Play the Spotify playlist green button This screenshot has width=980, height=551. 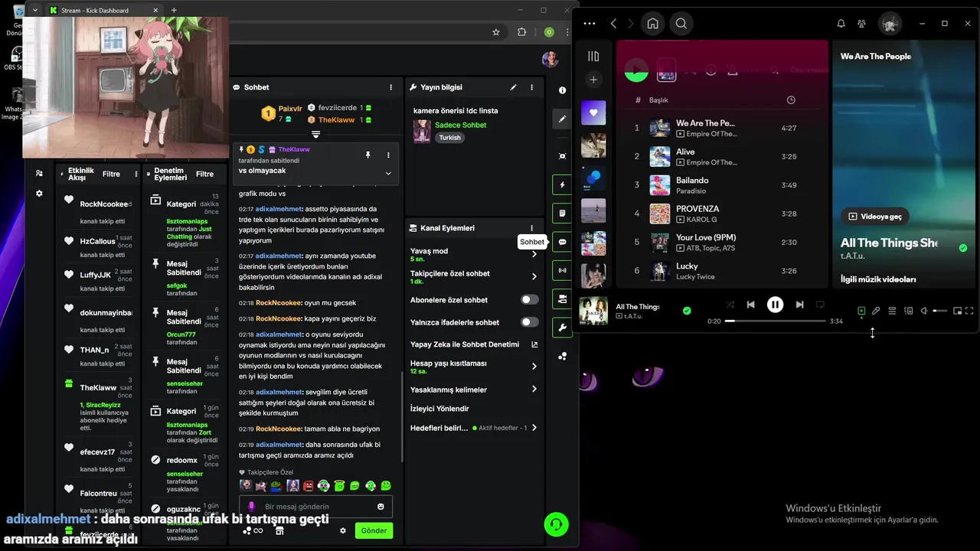click(x=636, y=70)
